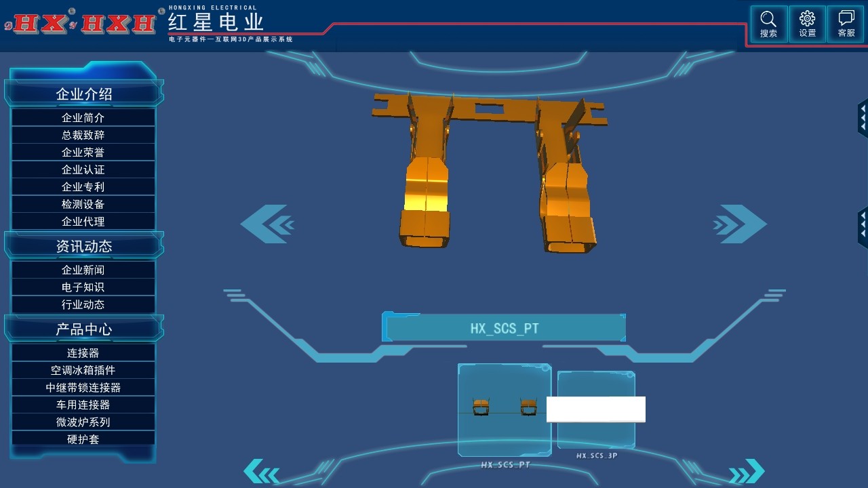The image size is (868, 488).
Task: Expand the lower right-edge side panel tab
Action: point(863,227)
